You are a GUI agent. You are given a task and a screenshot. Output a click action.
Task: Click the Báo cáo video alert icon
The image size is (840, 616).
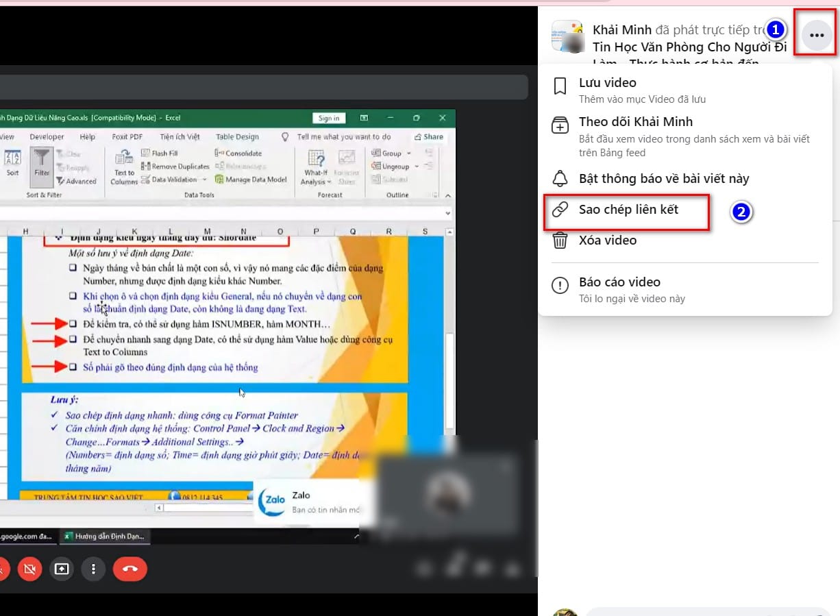(x=560, y=286)
